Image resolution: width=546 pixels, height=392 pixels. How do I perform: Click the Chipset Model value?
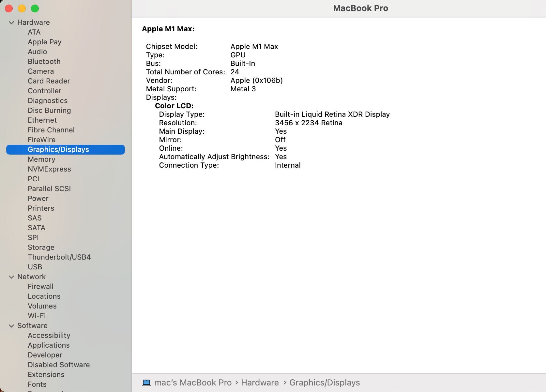coord(254,46)
